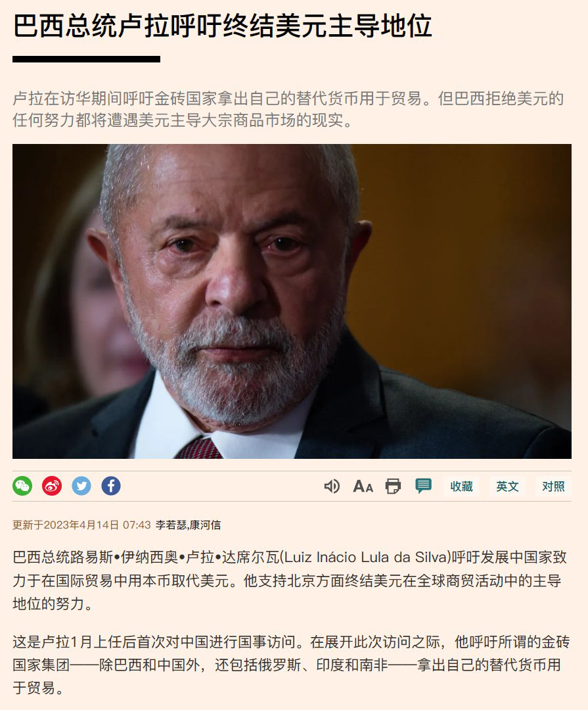Click the gray summary paragraph under headline
The width and height of the screenshot is (588, 710).
pyautogui.click(x=288, y=109)
